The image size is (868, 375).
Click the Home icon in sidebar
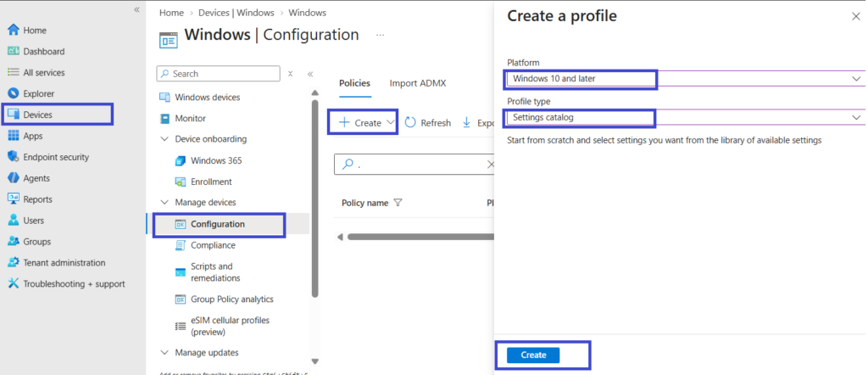point(14,30)
